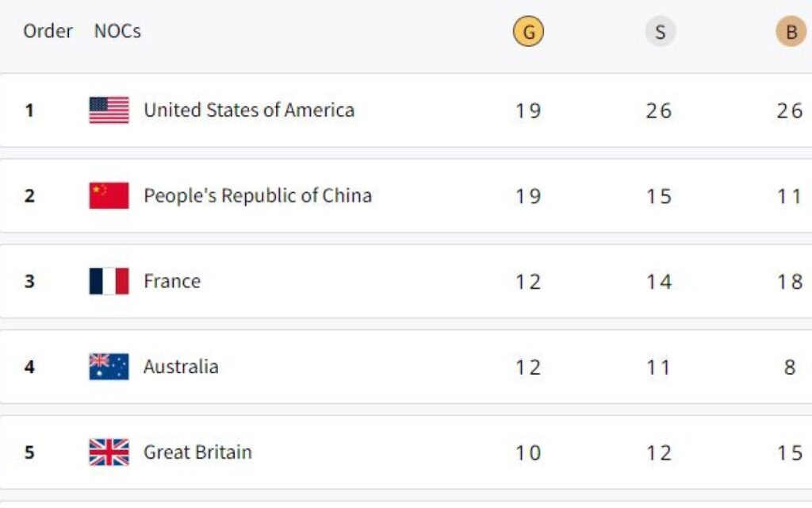Click Great Britain's gold medal count 10

pyautogui.click(x=528, y=453)
